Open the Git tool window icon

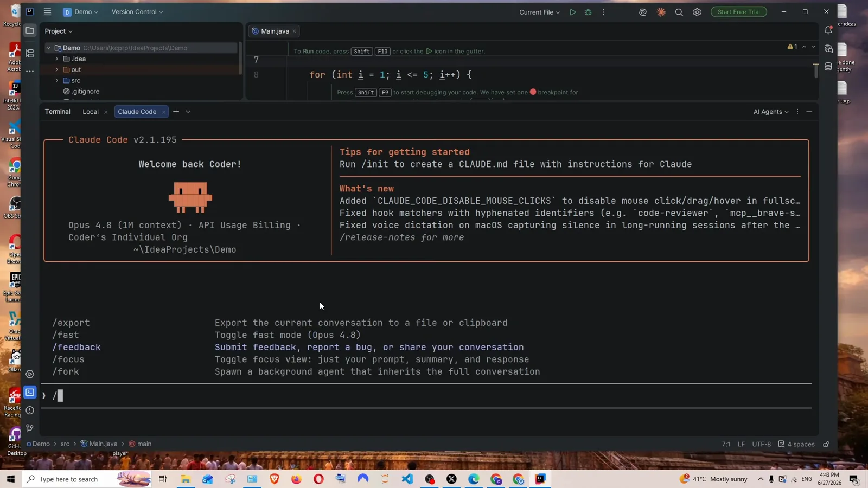30,428
